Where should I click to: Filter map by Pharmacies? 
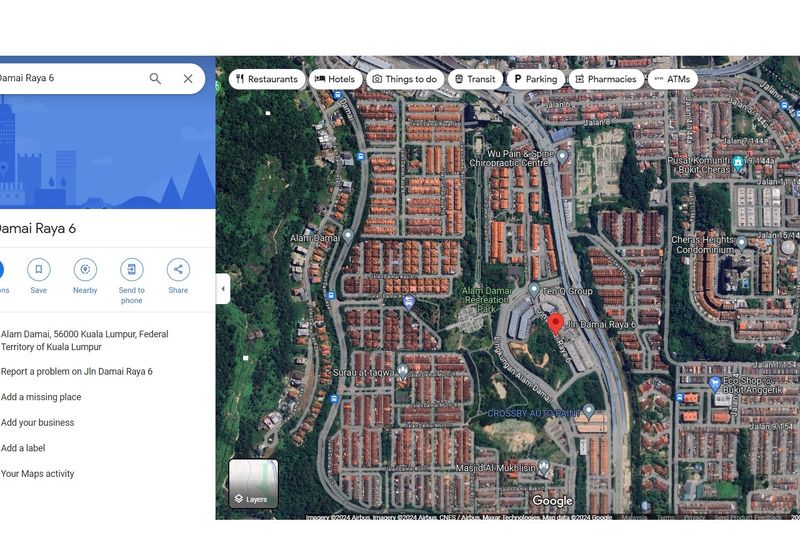[605, 79]
